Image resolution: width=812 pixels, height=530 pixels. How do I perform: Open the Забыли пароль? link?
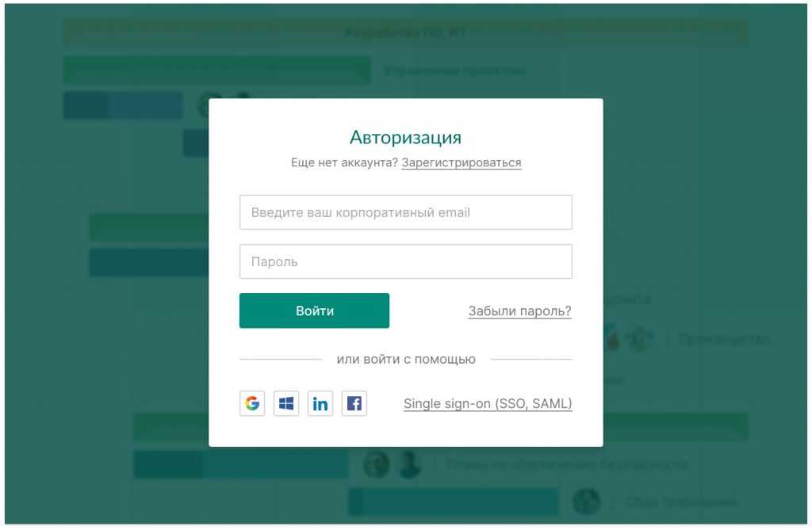(520, 311)
